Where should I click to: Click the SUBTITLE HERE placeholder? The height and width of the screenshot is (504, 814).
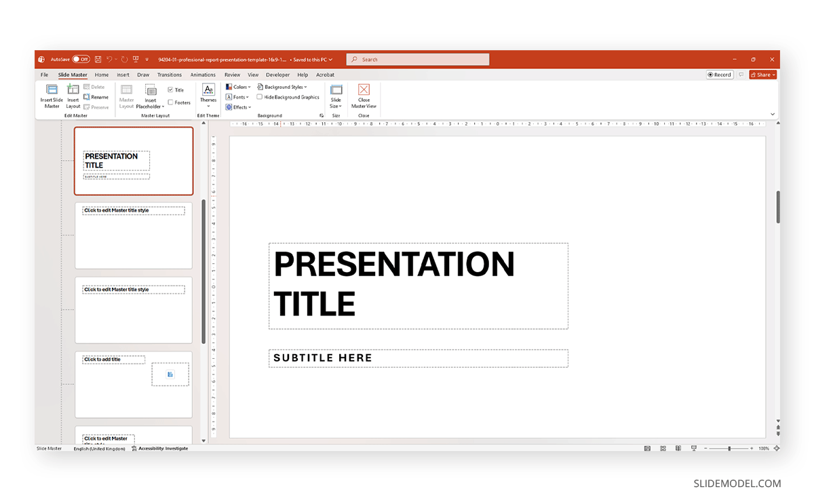(x=419, y=358)
